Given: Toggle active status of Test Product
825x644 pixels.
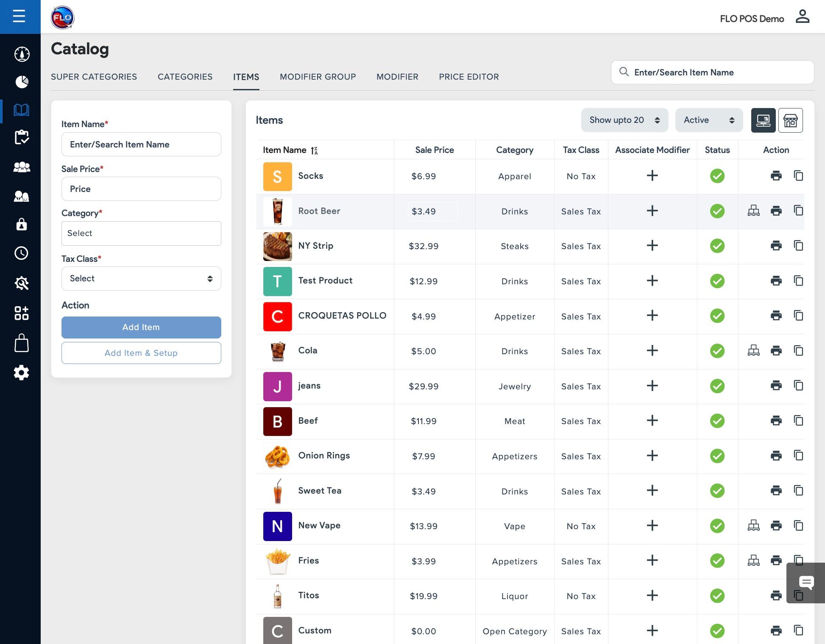Looking at the screenshot, I should coord(717,281).
